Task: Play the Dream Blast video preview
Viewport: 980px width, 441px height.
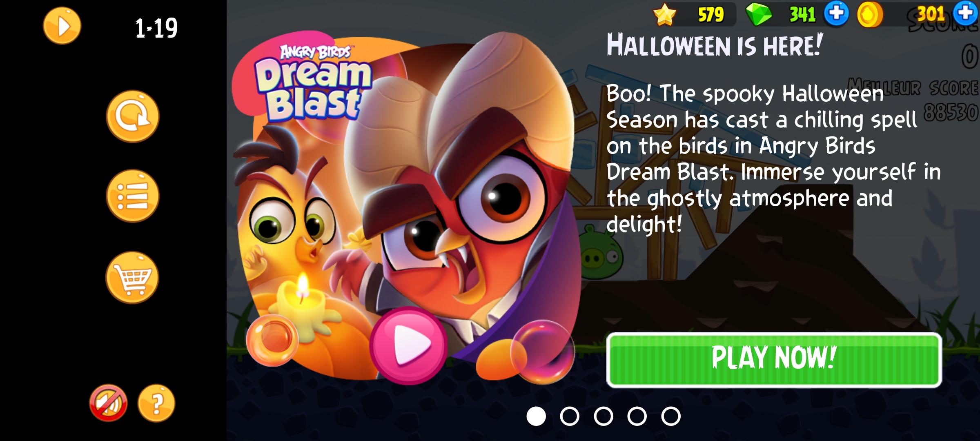Action: click(x=409, y=345)
